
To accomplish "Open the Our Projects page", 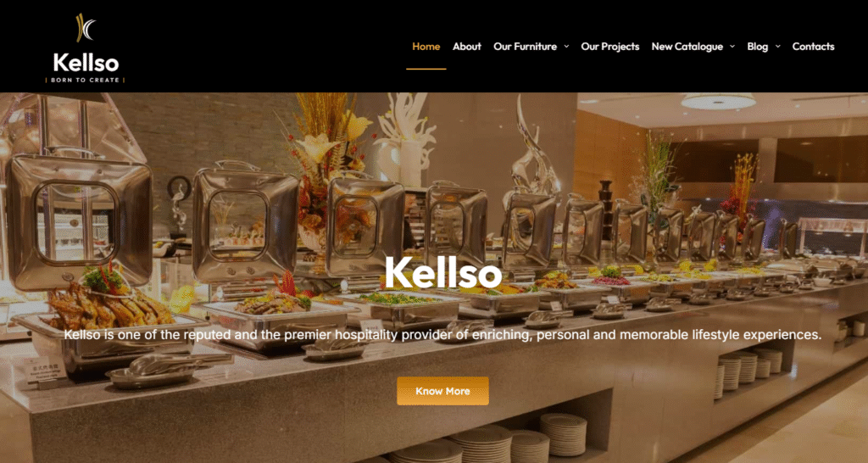I will (610, 47).
